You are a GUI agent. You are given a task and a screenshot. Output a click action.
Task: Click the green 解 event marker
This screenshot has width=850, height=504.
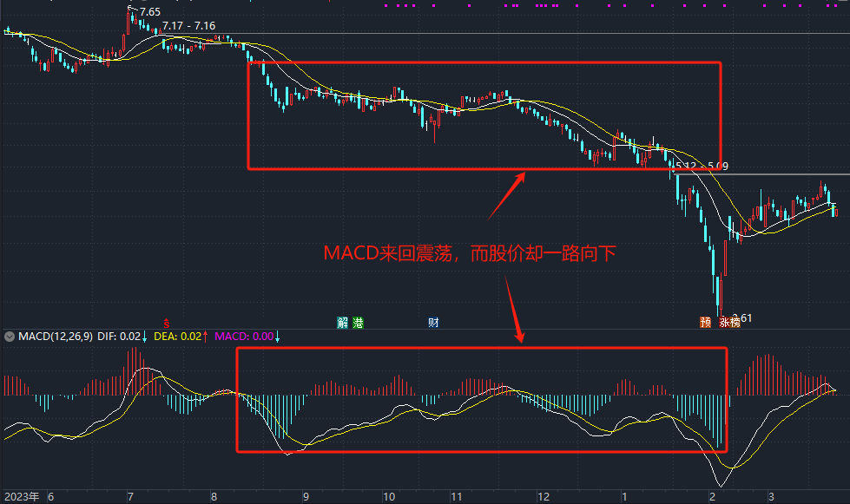tap(343, 323)
